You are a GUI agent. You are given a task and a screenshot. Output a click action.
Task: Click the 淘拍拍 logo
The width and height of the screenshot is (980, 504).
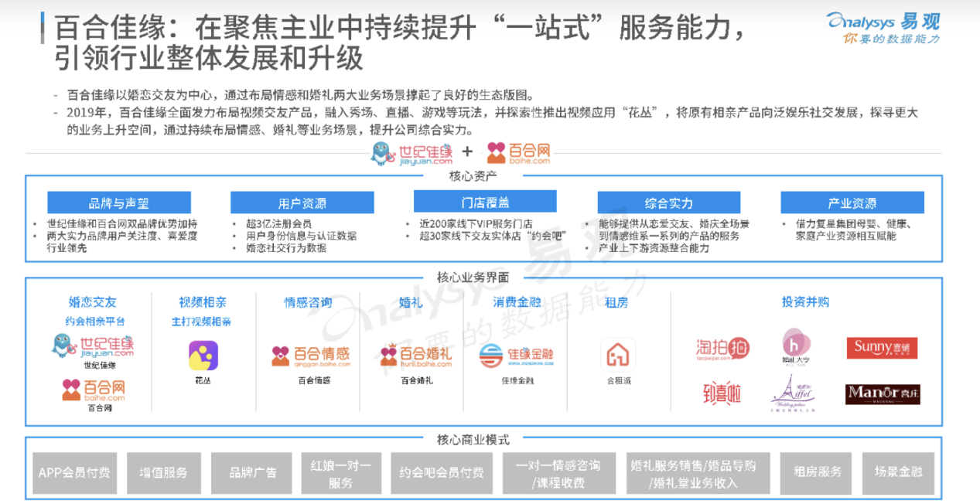click(722, 349)
